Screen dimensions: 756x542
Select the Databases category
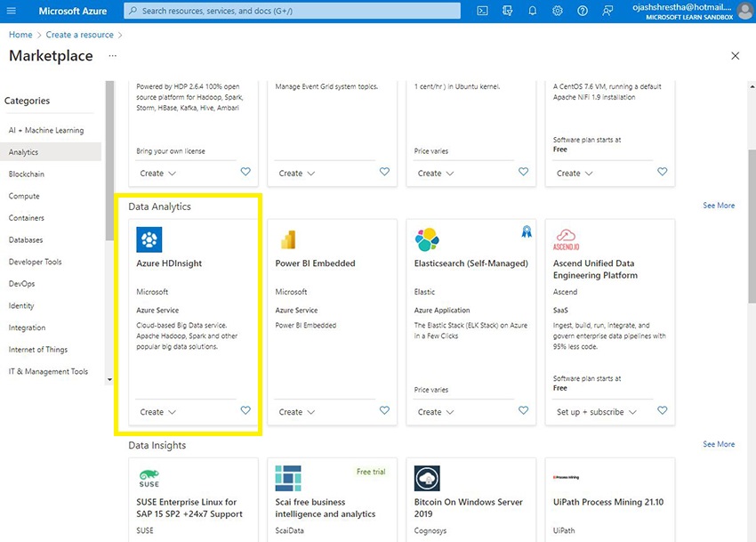tap(26, 239)
